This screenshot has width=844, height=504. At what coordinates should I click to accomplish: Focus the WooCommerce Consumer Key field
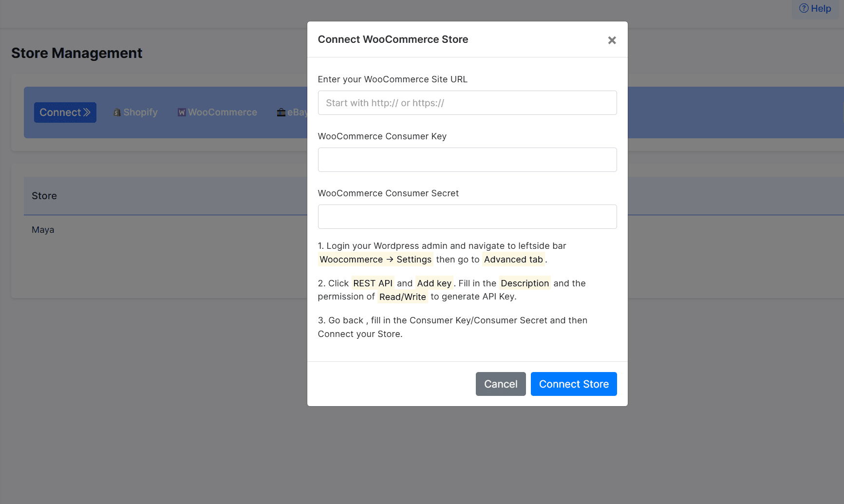(x=467, y=160)
